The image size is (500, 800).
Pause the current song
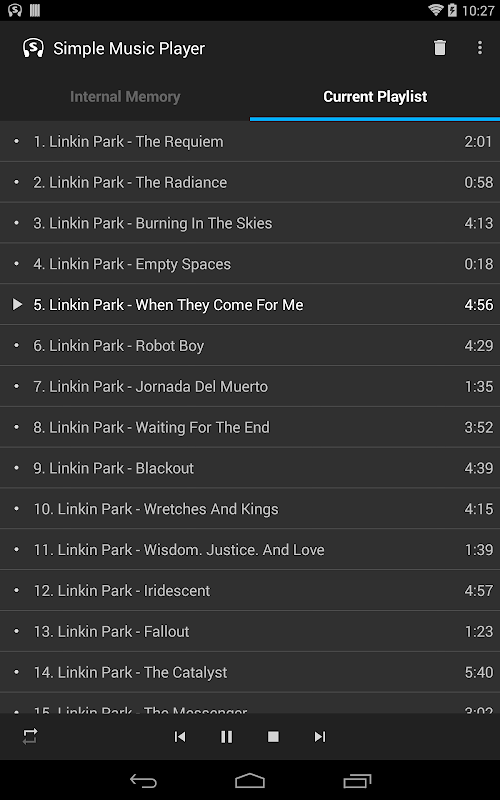point(227,736)
